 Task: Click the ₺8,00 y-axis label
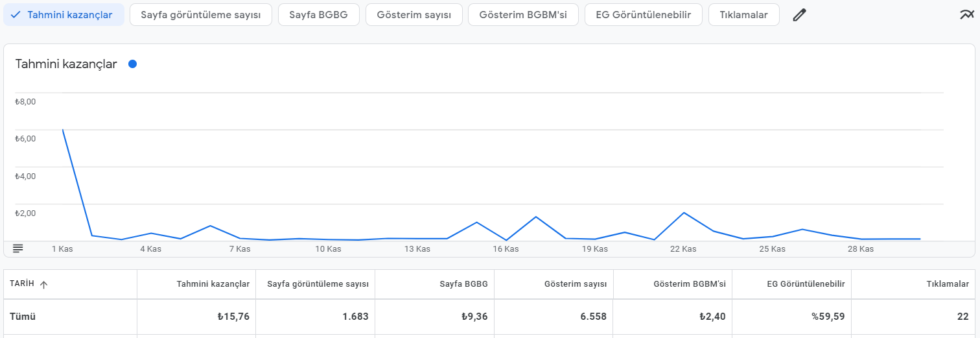coord(25,101)
